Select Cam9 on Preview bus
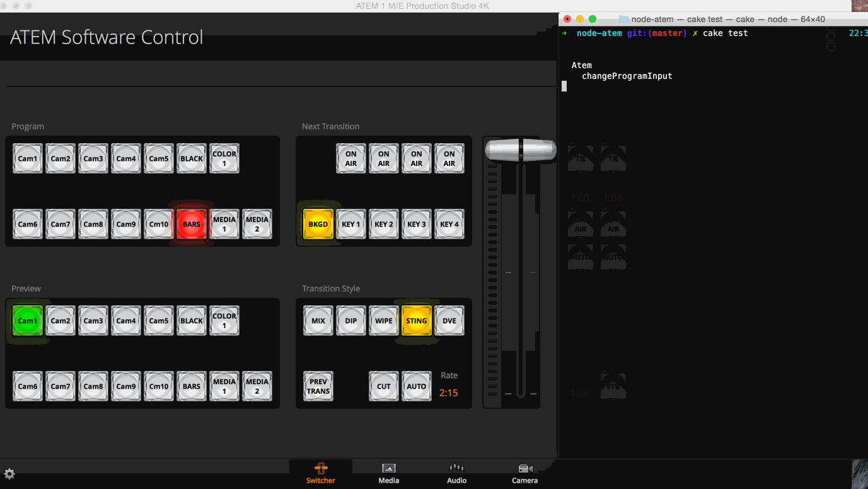The height and width of the screenshot is (489, 868). (x=126, y=386)
